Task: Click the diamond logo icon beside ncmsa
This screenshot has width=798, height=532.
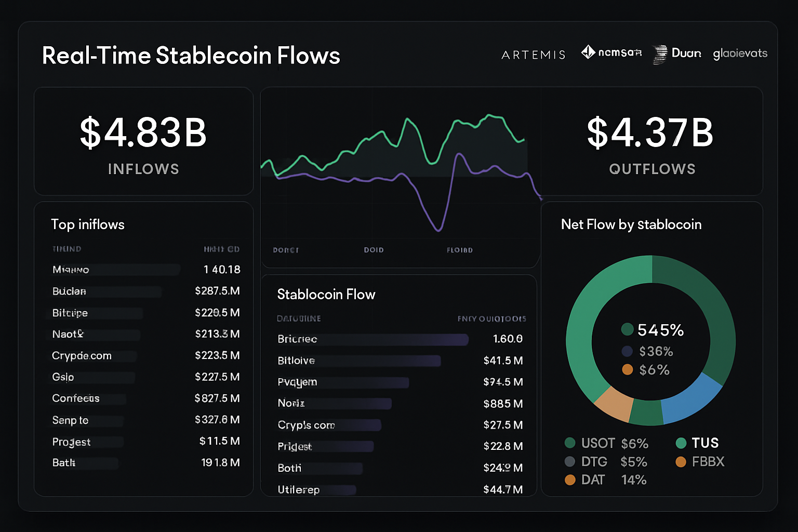Action: click(588, 52)
